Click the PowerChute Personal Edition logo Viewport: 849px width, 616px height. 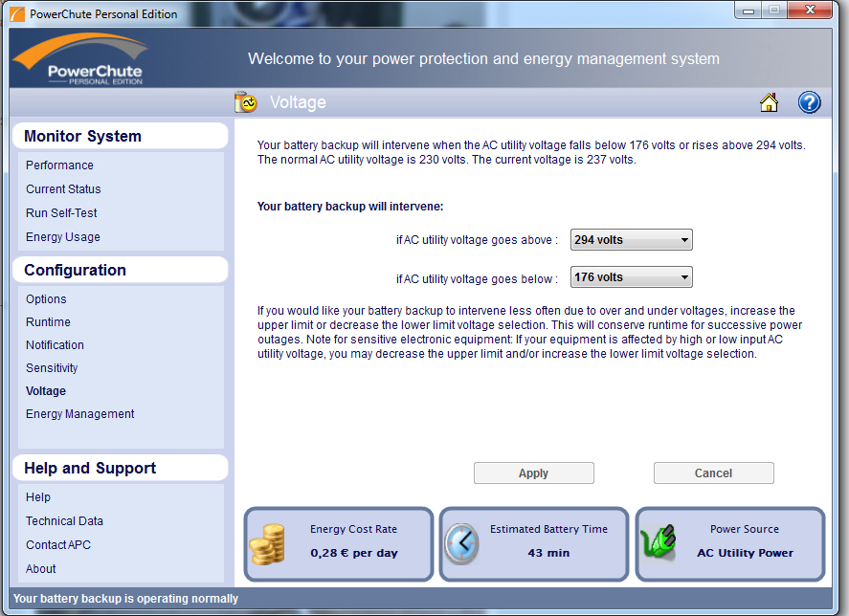[x=81, y=59]
